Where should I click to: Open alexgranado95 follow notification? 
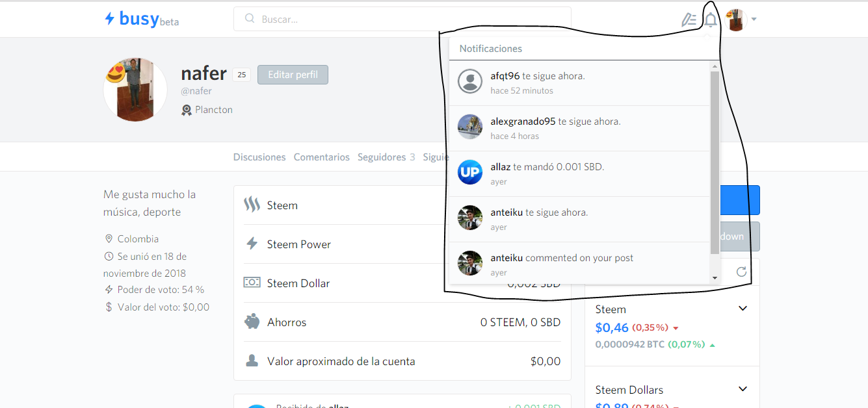point(579,129)
